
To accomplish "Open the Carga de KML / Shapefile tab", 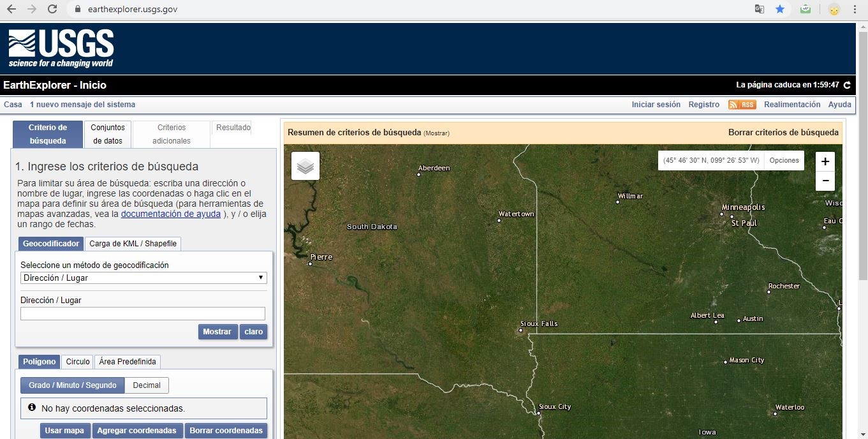I will pyautogui.click(x=133, y=244).
